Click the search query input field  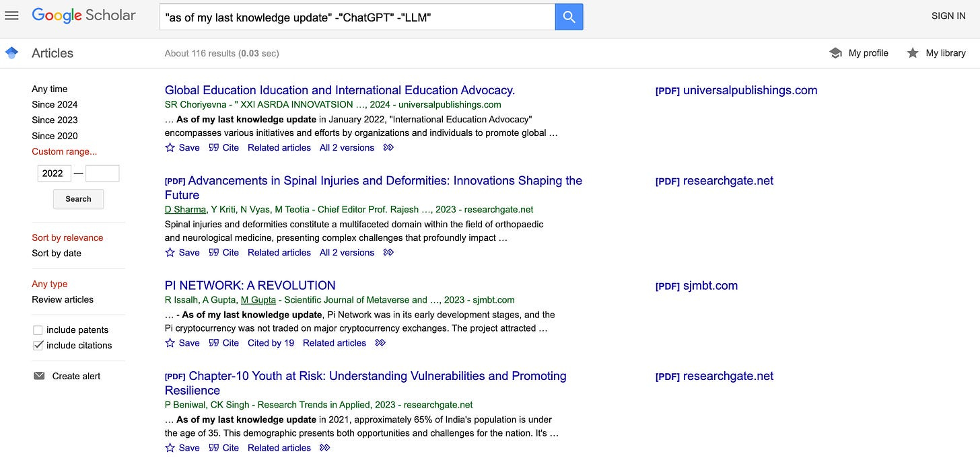click(x=357, y=17)
